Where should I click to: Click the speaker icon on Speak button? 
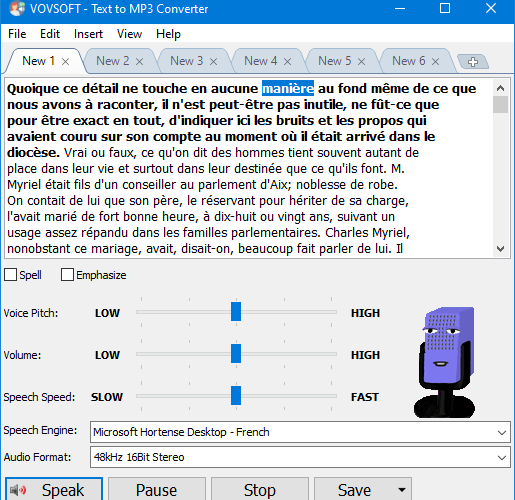click(x=18, y=490)
